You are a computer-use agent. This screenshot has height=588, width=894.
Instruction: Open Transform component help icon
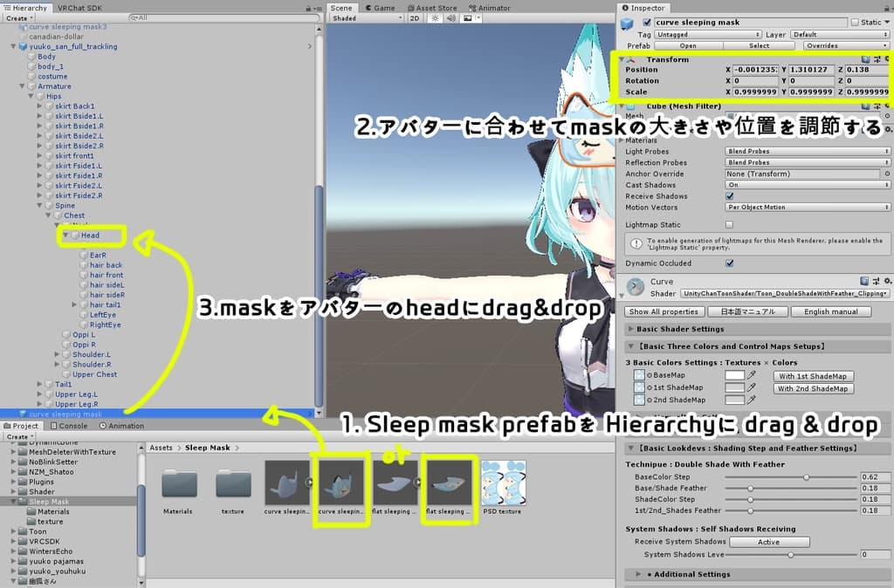point(863,59)
